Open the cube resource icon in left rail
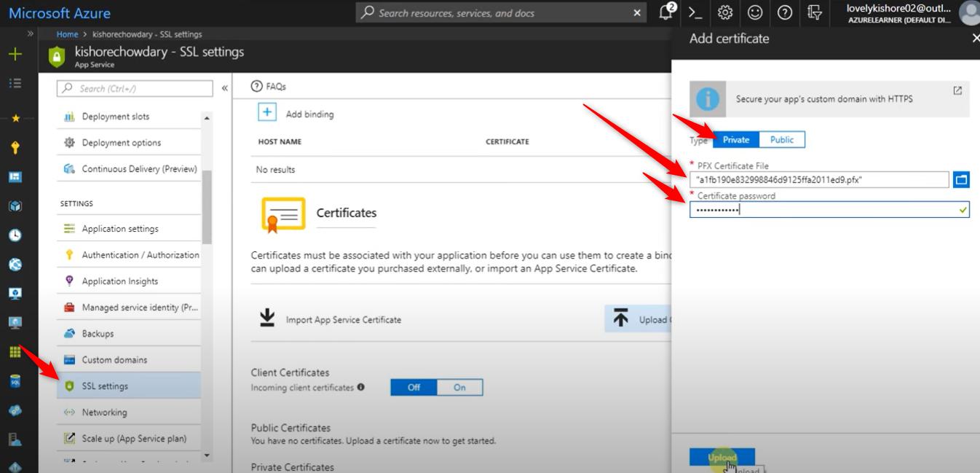The height and width of the screenshot is (473, 980). (x=15, y=206)
